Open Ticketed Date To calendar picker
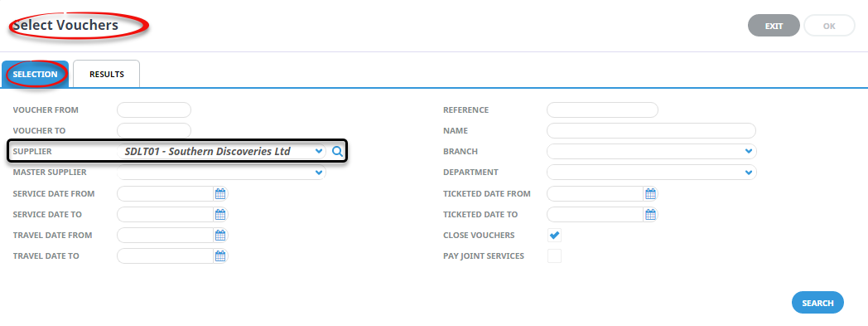The height and width of the screenshot is (326, 868). click(650, 215)
